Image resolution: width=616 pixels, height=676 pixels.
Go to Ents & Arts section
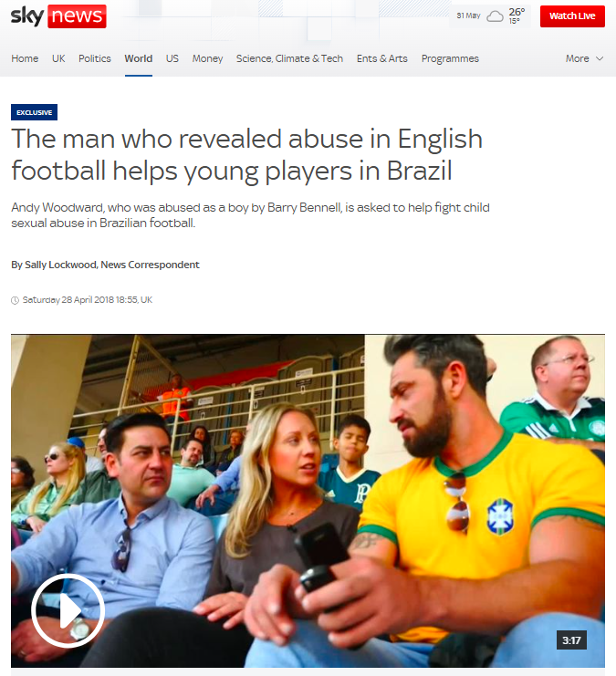[x=381, y=58]
